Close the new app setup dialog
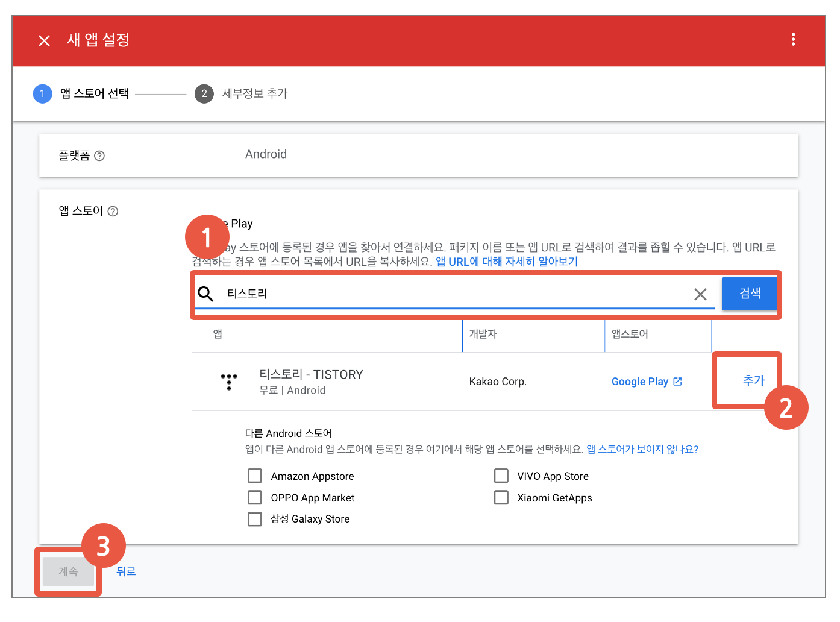The width and height of the screenshot is (840, 622). coord(44,40)
